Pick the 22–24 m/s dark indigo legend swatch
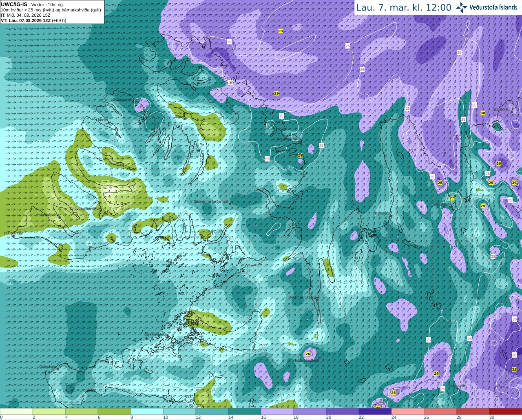The height and width of the screenshot is (420, 522). click(x=375, y=411)
